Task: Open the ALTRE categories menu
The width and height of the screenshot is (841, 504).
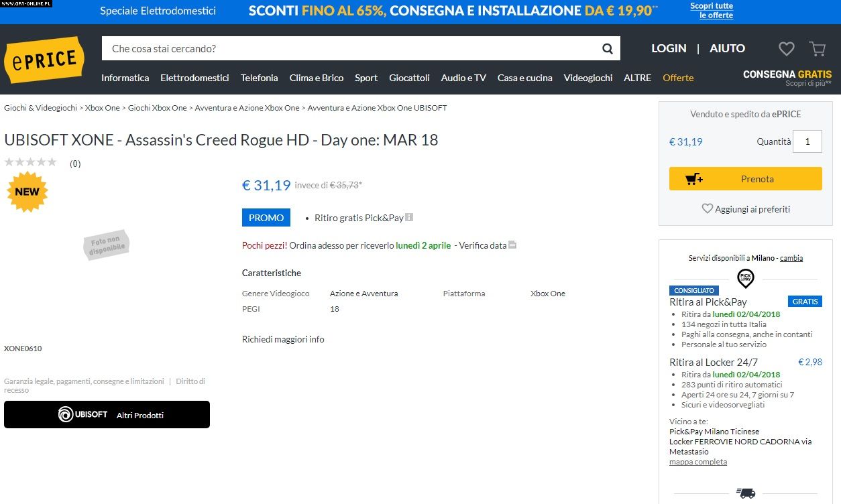Action: [x=637, y=78]
